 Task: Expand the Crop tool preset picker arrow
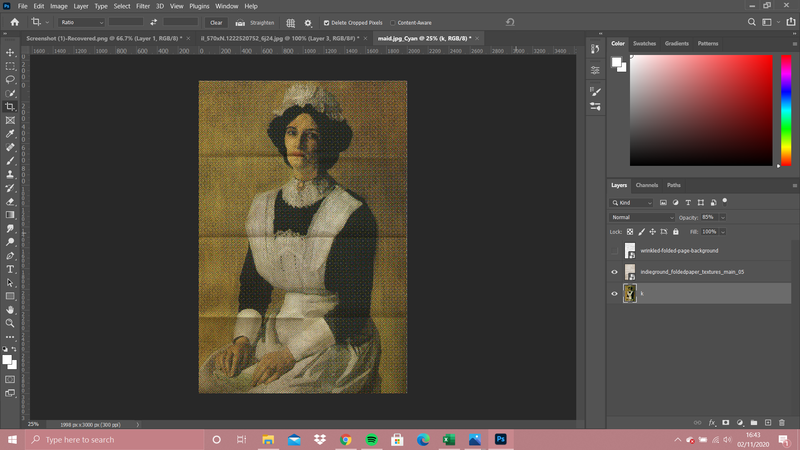point(47,22)
